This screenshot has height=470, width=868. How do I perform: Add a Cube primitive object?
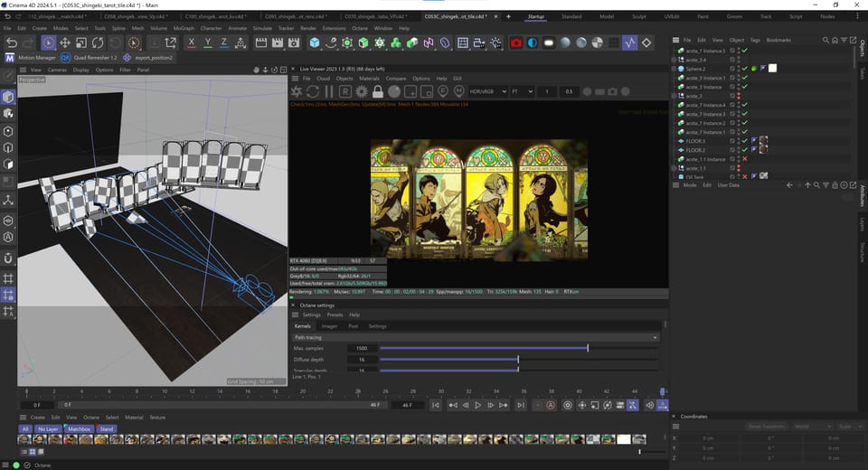[x=315, y=42]
